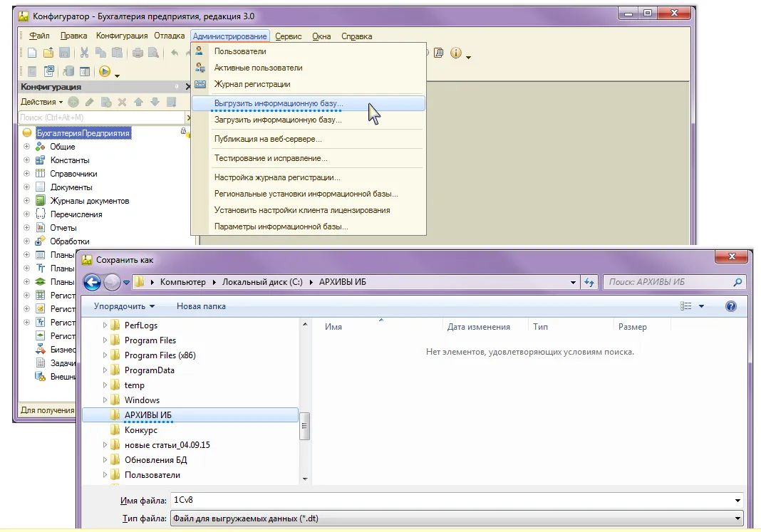Expand the Windows folder node
This screenshot has width=761, height=532.
(x=105, y=400)
